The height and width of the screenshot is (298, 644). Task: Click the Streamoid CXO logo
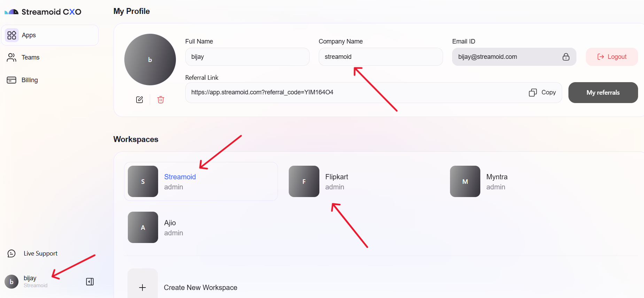click(43, 12)
